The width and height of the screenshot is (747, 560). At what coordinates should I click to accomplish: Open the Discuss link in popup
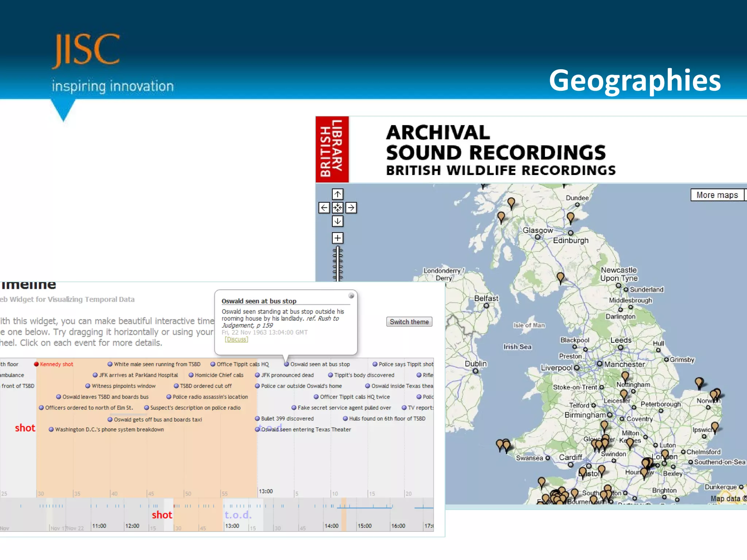coord(236,339)
